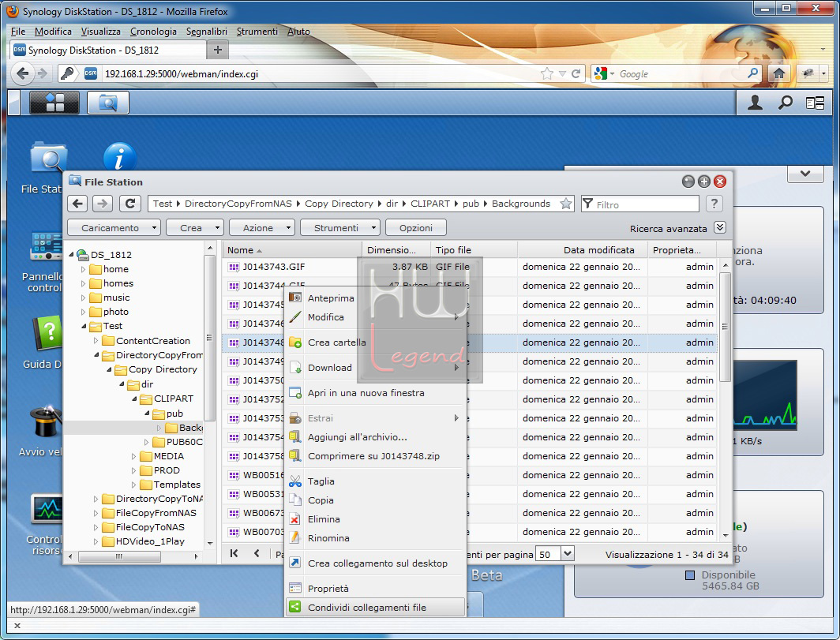Open the DSM main menu icon
840x640 pixels.
pos(54,103)
